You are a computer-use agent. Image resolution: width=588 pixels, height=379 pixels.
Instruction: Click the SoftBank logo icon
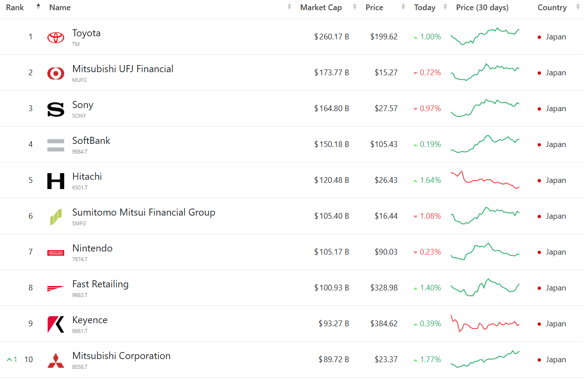pyautogui.click(x=56, y=145)
